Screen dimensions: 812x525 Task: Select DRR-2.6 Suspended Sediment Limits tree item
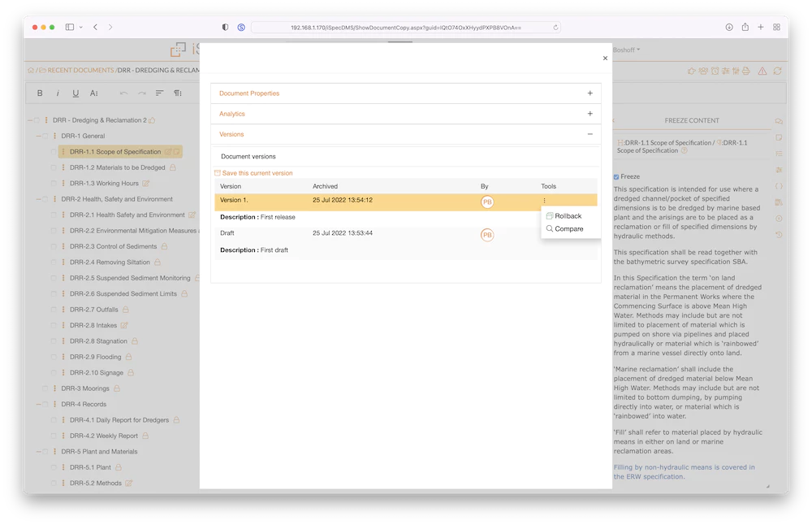coord(123,294)
